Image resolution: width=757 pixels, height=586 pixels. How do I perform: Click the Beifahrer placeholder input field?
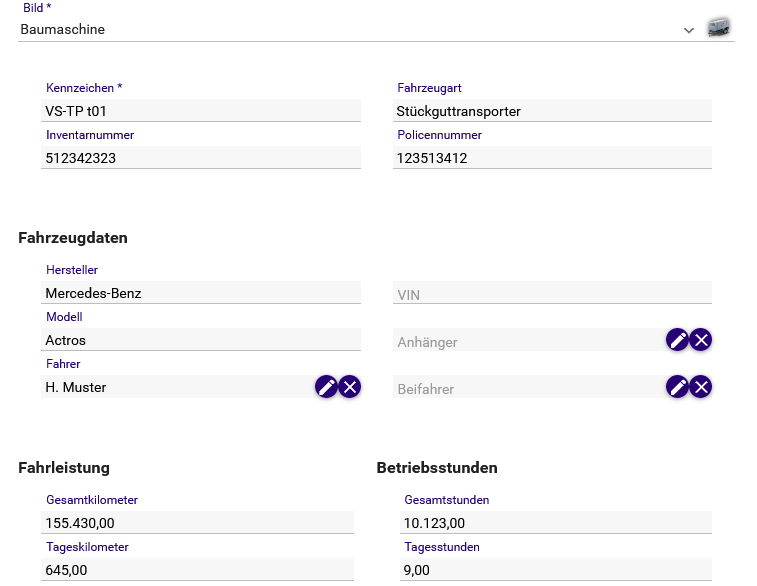529,387
